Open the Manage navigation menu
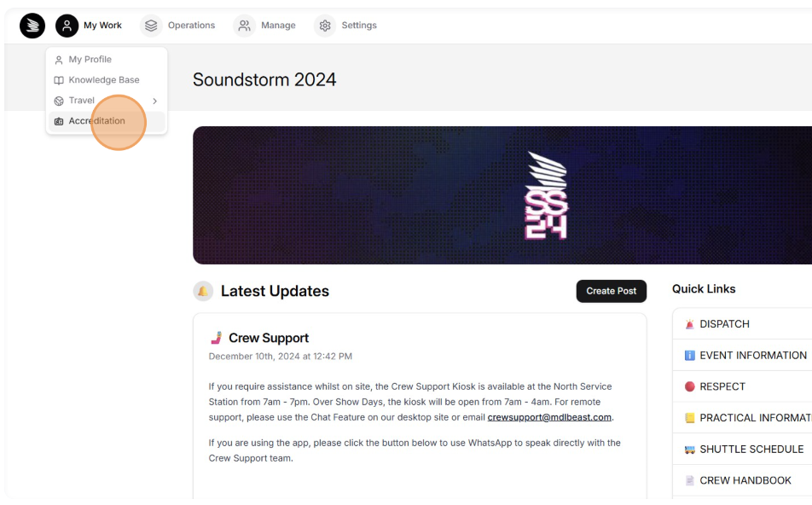This screenshot has width=812, height=505. (278, 26)
